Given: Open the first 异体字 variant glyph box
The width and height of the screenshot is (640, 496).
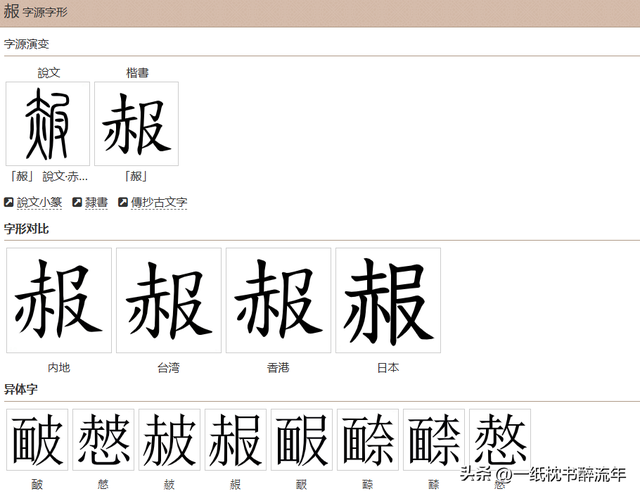Looking at the screenshot, I should point(37,440).
